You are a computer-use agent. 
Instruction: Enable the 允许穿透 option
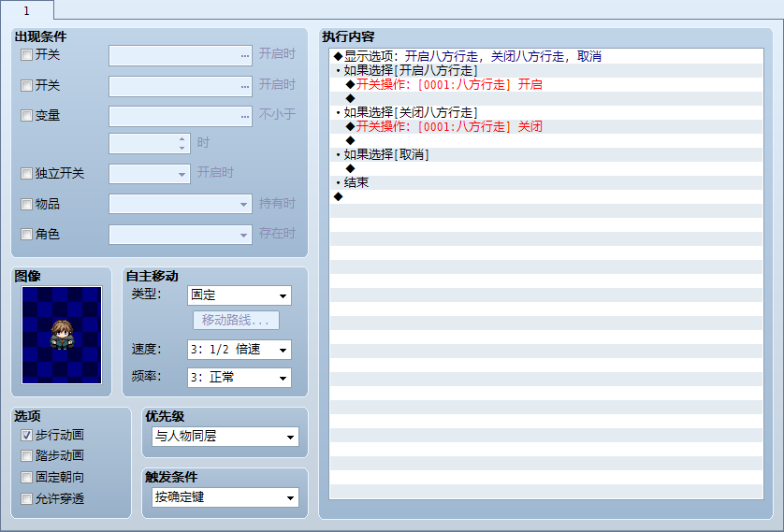(26, 498)
